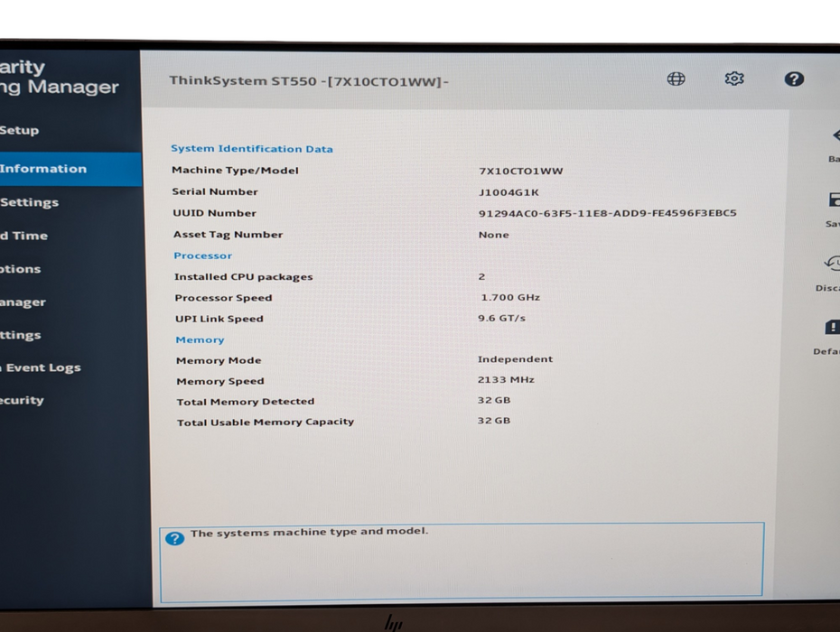Click the UPI Link Speed label
This screenshot has height=632, width=840.
click(219, 319)
